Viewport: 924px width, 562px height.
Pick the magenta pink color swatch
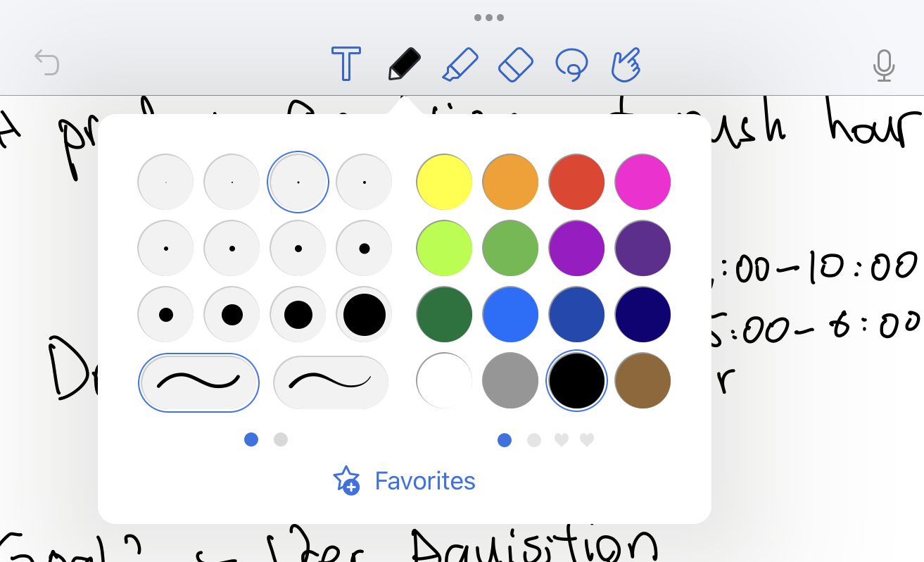pos(643,182)
